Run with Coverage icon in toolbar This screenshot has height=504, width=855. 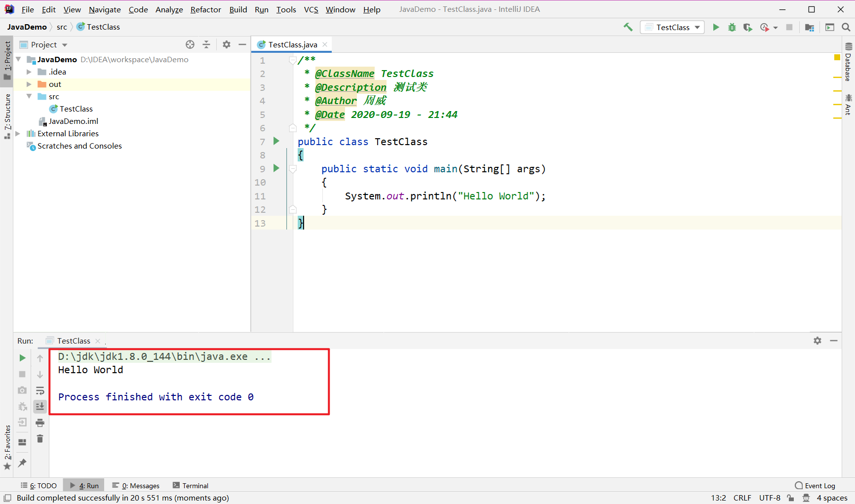pos(748,27)
